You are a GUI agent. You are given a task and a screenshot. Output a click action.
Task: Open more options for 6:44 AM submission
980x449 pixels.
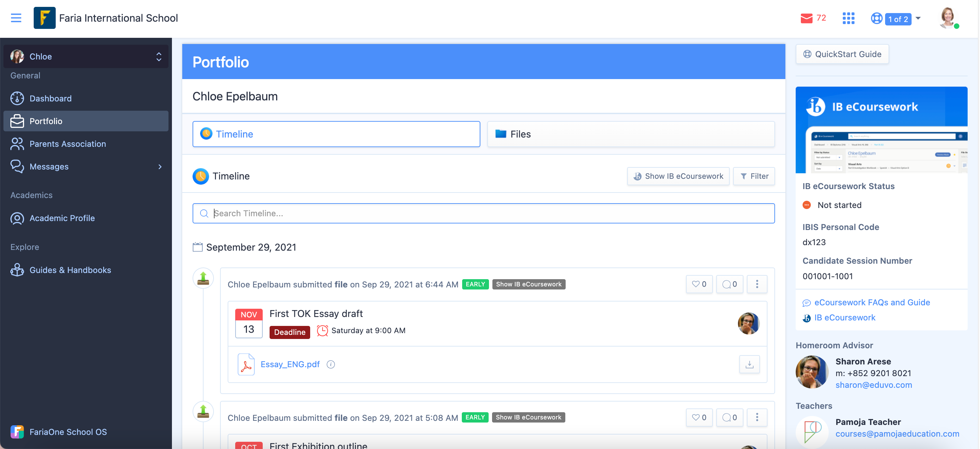pos(757,284)
